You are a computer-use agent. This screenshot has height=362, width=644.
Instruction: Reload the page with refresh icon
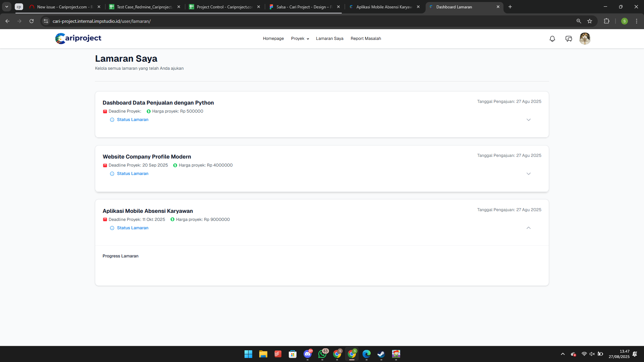tap(32, 21)
